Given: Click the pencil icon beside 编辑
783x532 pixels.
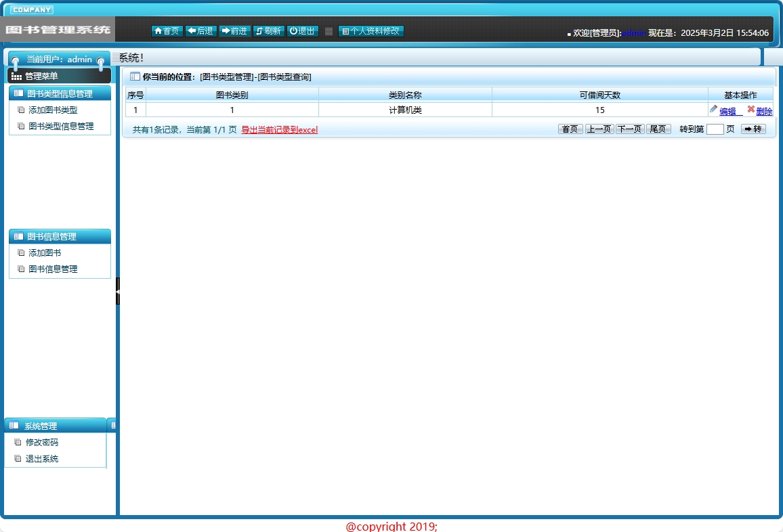Looking at the screenshot, I should [713, 109].
